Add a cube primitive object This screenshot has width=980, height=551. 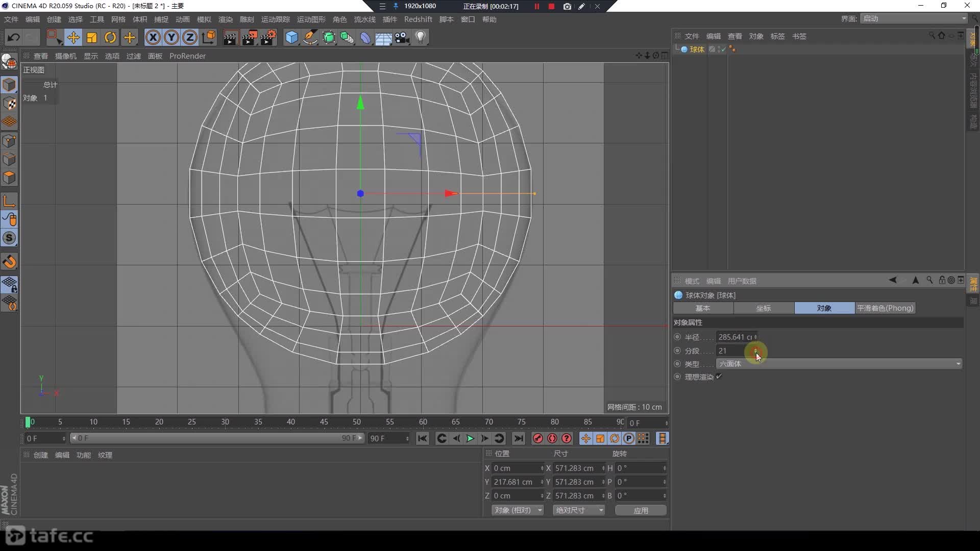[x=291, y=37]
